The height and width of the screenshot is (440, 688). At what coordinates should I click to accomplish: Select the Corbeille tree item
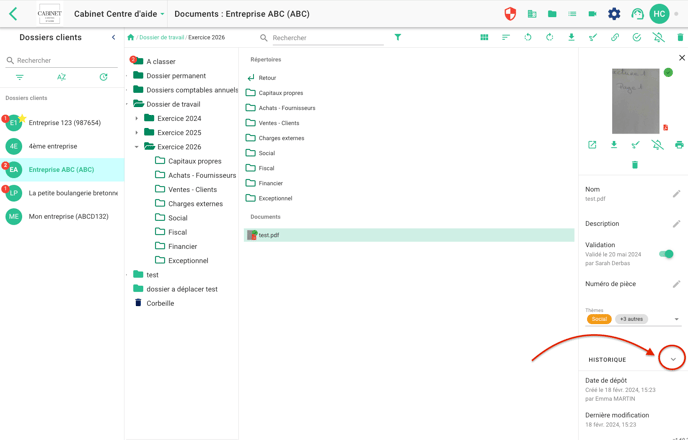(x=159, y=303)
